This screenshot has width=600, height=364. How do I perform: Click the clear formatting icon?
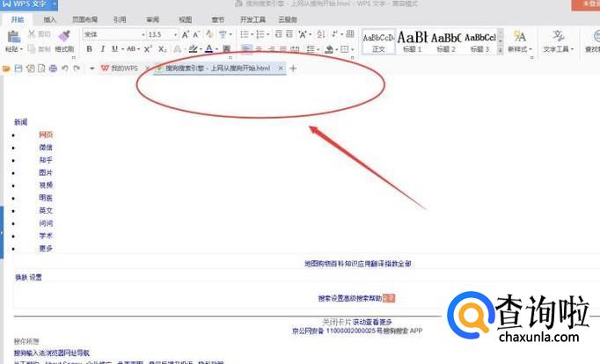click(209, 34)
